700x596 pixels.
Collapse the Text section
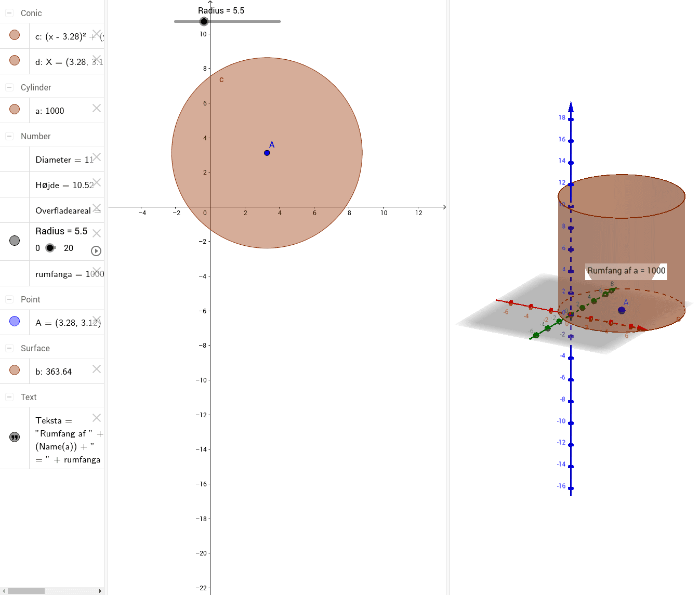(8, 396)
